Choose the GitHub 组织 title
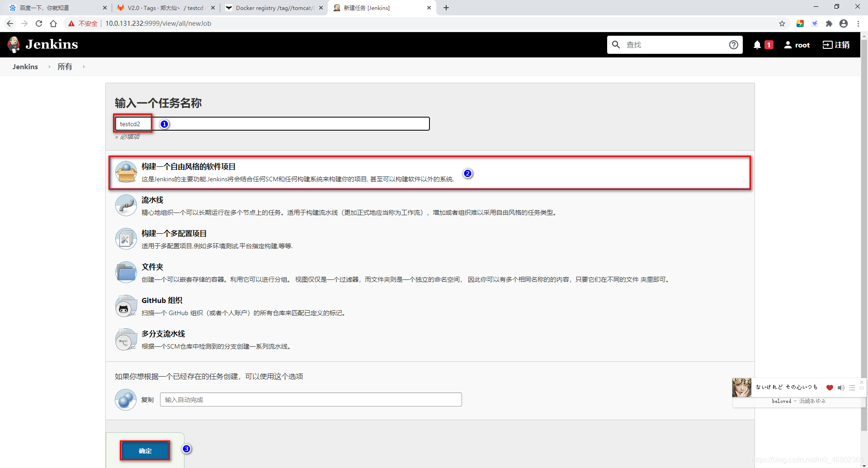 [162, 300]
